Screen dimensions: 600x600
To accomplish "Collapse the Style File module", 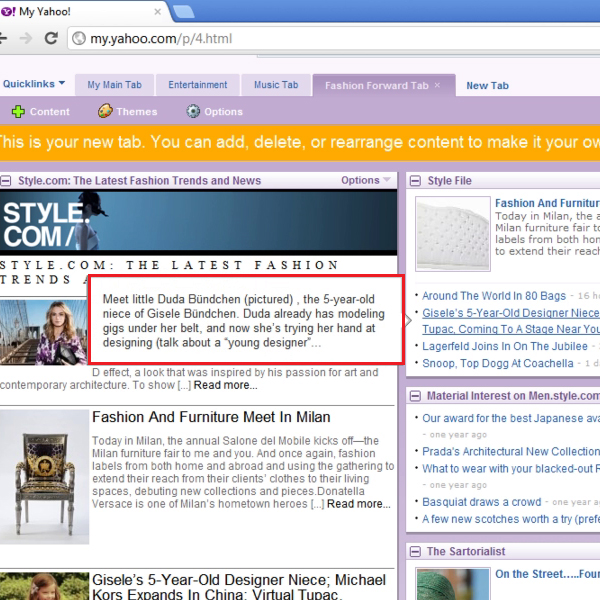I will pos(415,181).
